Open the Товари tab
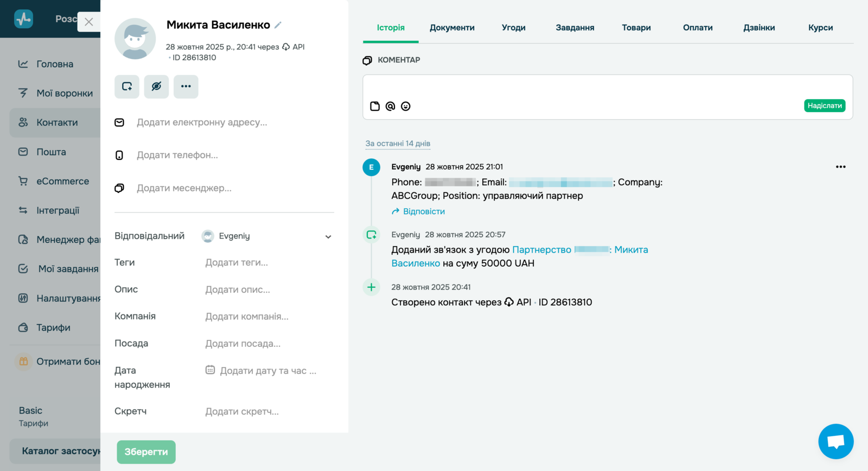The image size is (868, 471). point(636,28)
